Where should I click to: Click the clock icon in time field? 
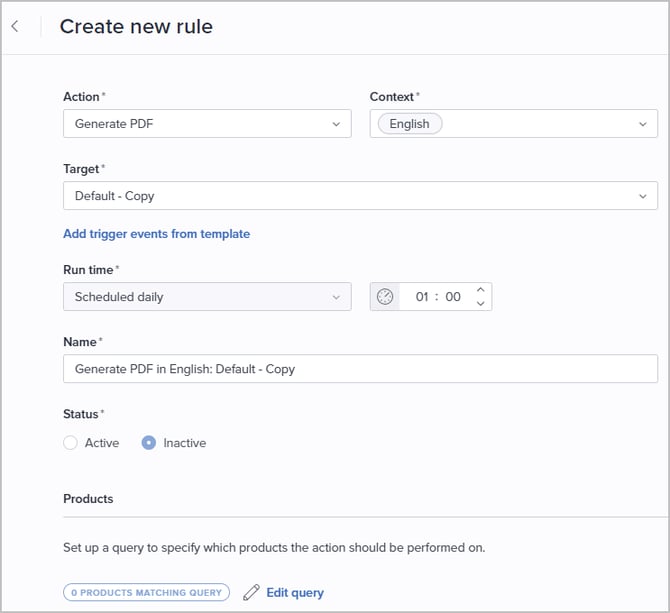click(x=385, y=297)
